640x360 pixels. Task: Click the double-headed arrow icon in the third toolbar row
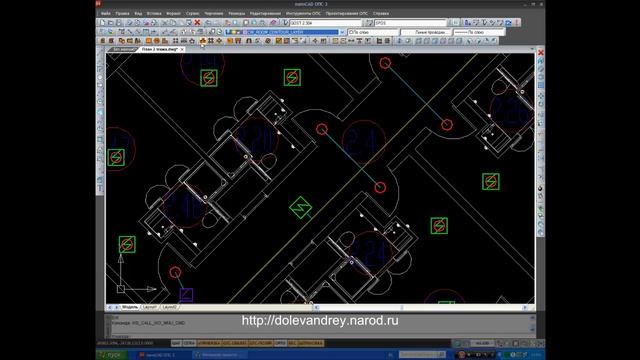click(351, 41)
